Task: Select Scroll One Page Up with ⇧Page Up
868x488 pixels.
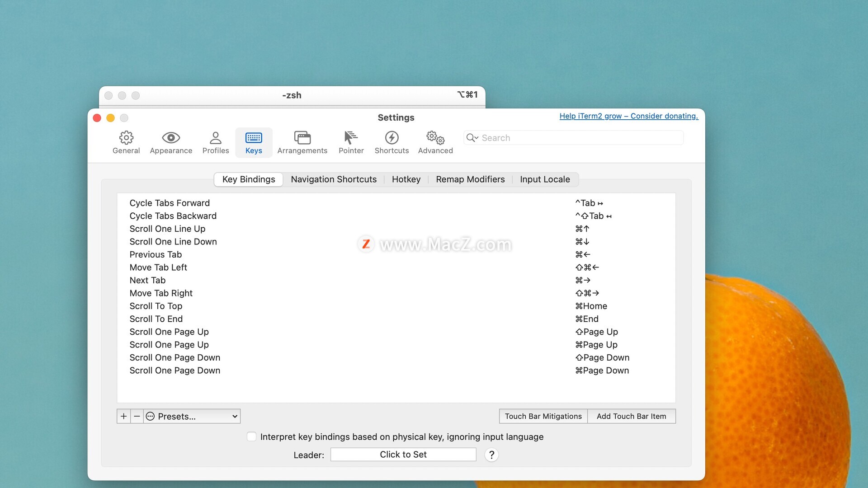Action: pyautogui.click(x=396, y=332)
